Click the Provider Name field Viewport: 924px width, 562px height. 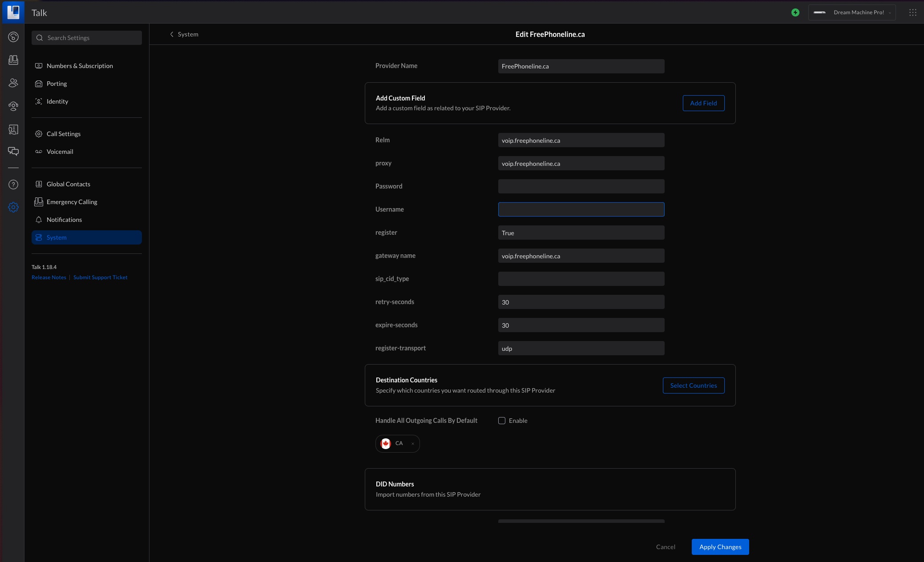[581, 66]
